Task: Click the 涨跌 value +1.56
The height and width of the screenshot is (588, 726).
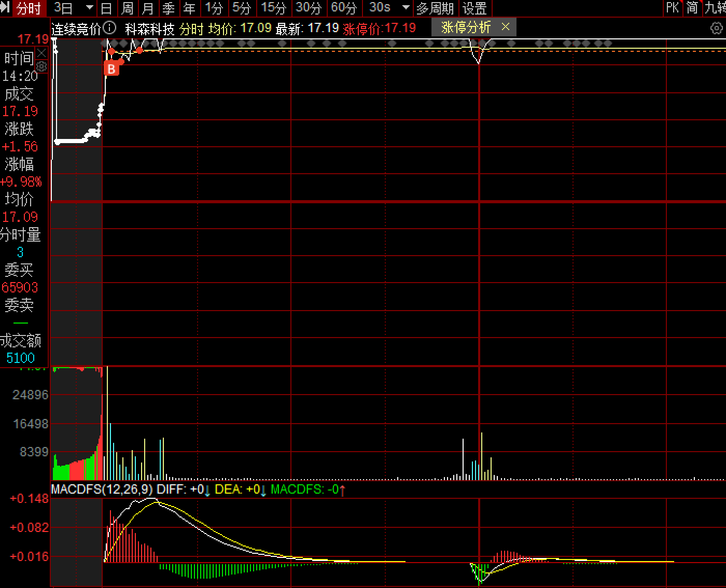Action: tap(20, 147)
